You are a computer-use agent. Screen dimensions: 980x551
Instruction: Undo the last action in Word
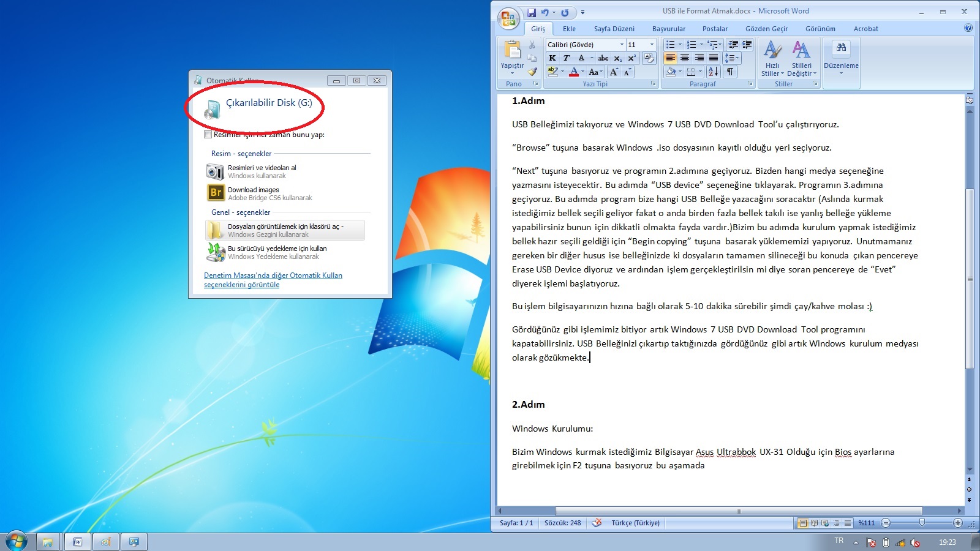[545, 12]
